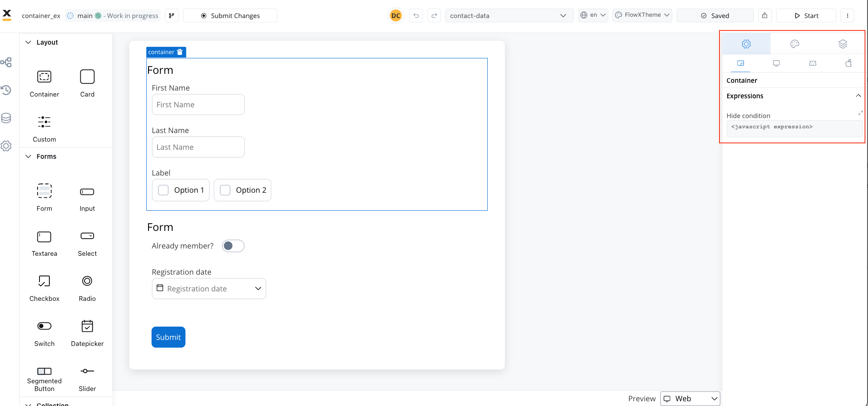Viewport: 868px width, 406px height.
Task: Click the Last Name input field
Action: [x=198, y=147]
